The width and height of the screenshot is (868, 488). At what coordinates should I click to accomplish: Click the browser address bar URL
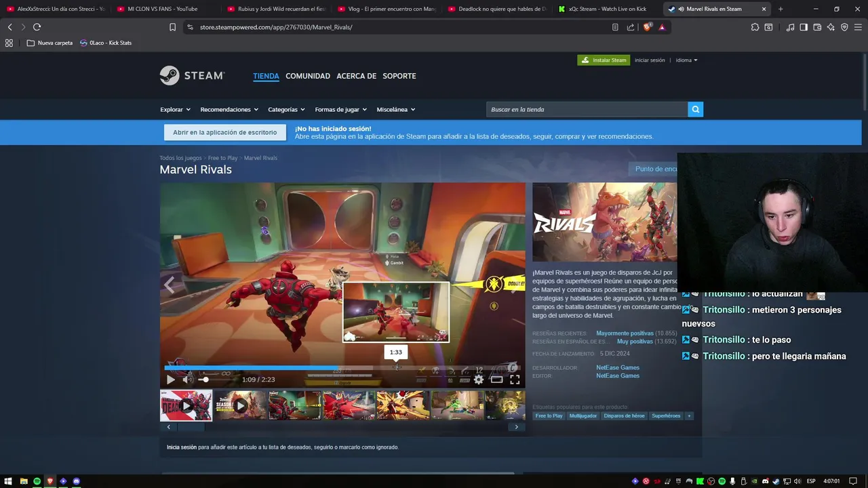click(x=276, y=27)
